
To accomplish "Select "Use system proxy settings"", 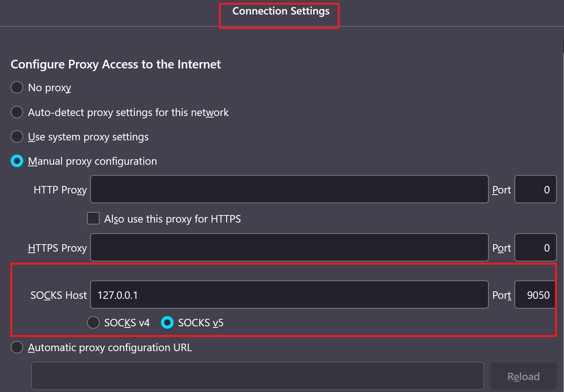I will coord(17,136).
